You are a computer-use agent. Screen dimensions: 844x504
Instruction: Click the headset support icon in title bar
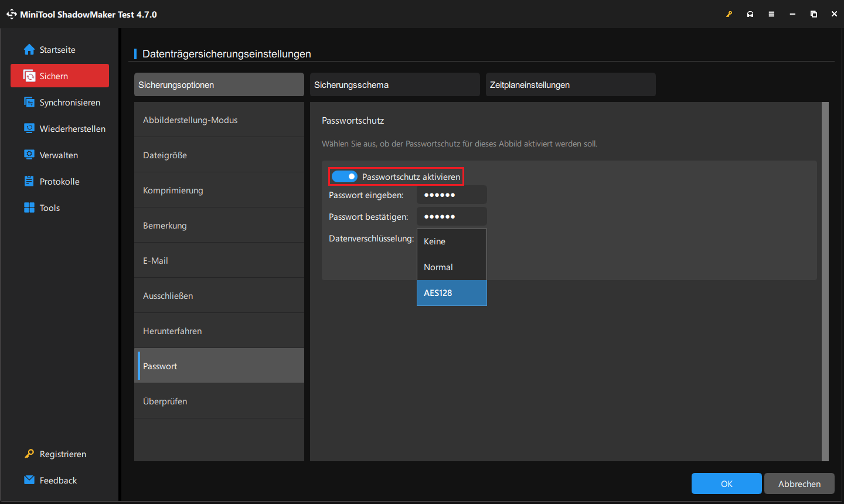750,14
